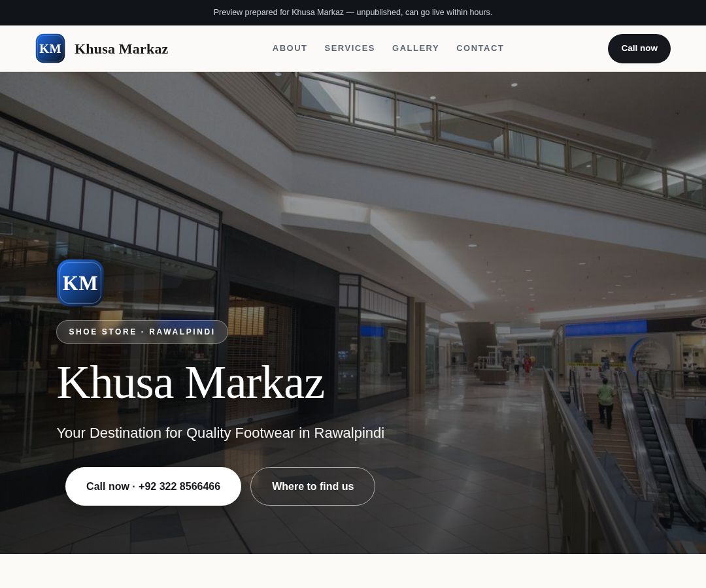Image resolution: width=706 pixels, height=588 pixels.
Task: Click the Quality Footwear tagline text
Action: tap(220, 433)
